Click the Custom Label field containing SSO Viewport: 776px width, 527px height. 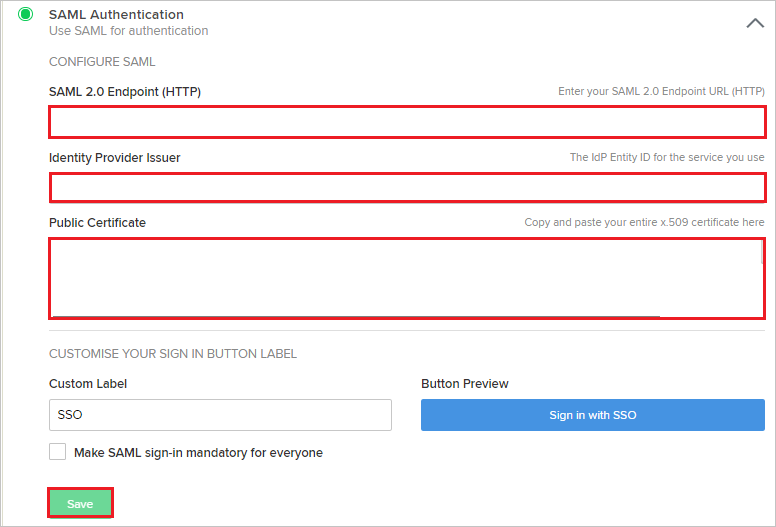pyautogui.click(x=220, y=415)
